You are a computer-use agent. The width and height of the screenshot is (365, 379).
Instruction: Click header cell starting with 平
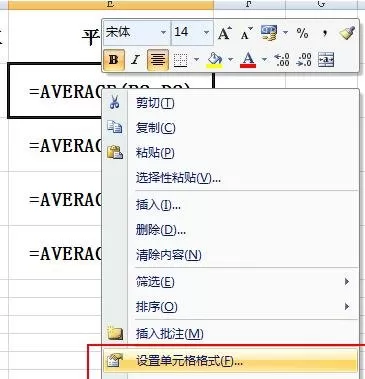[55, 37]
